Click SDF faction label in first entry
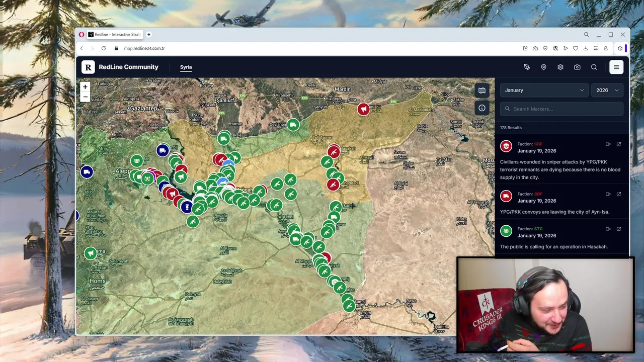 click(538, 144)
